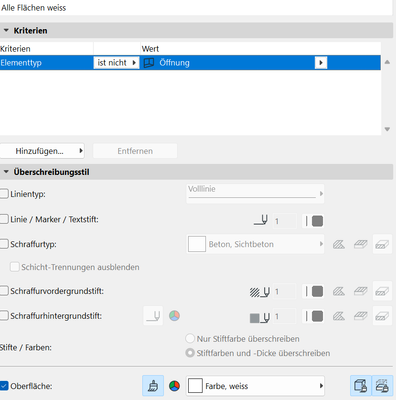
Task: Enable the Linientyp checkbox
Action: (x=4, y=194)
